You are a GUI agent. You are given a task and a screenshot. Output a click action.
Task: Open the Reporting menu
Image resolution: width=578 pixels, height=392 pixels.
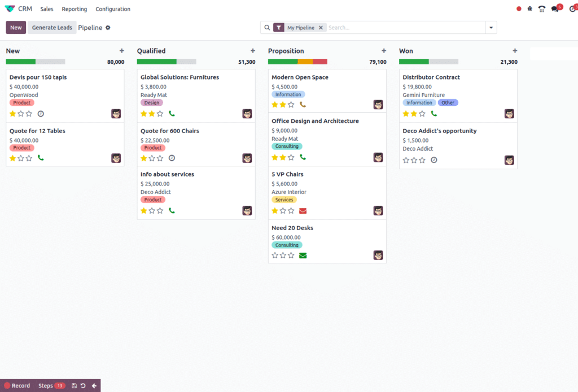tap(75, 9)
